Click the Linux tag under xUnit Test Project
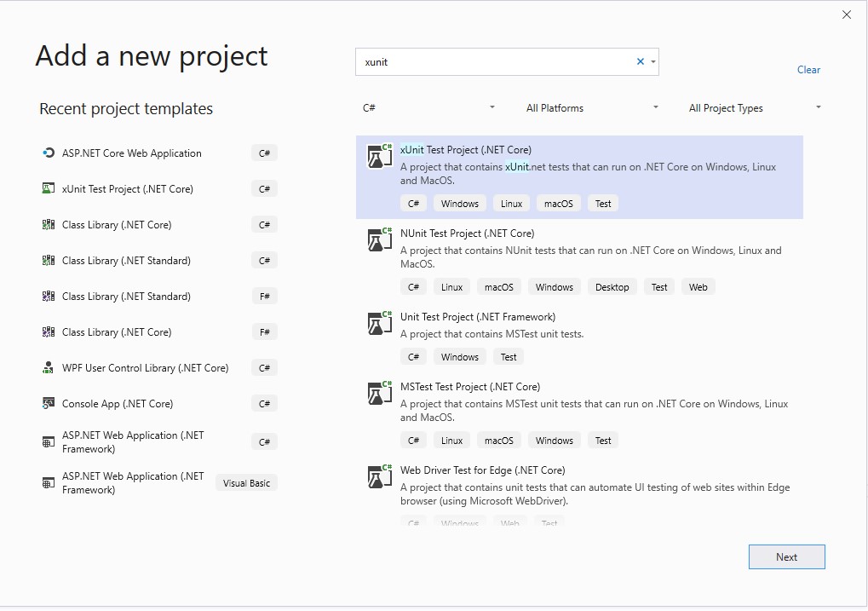 (511, 204)
